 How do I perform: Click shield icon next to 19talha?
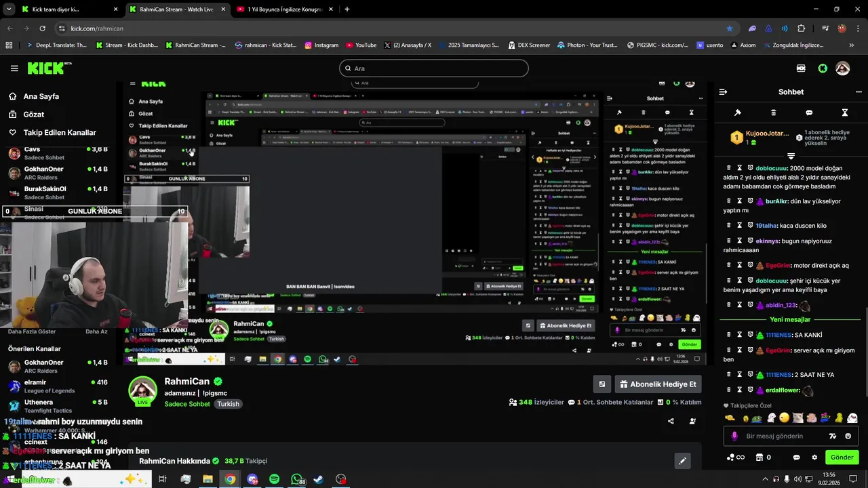(x=750, y=226)
